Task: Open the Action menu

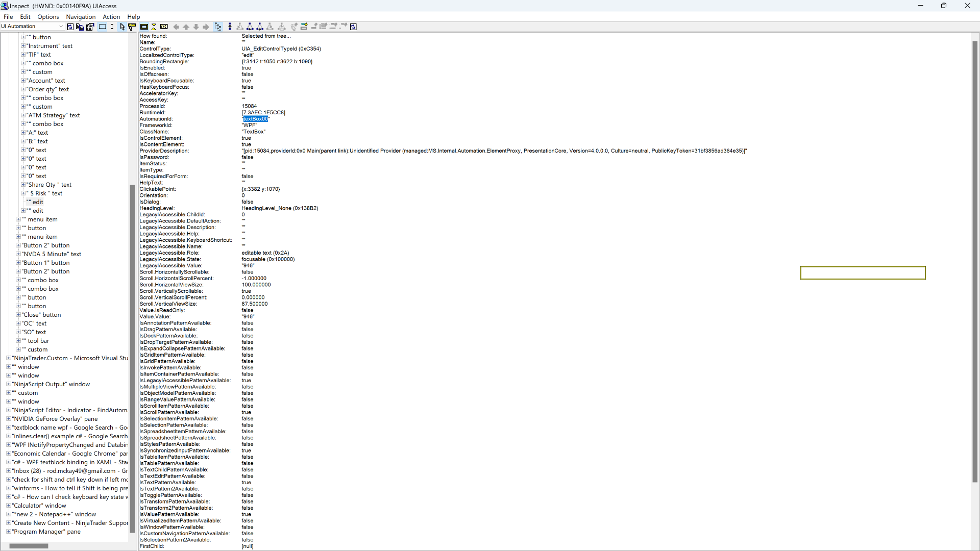Action: pos(111,17)
